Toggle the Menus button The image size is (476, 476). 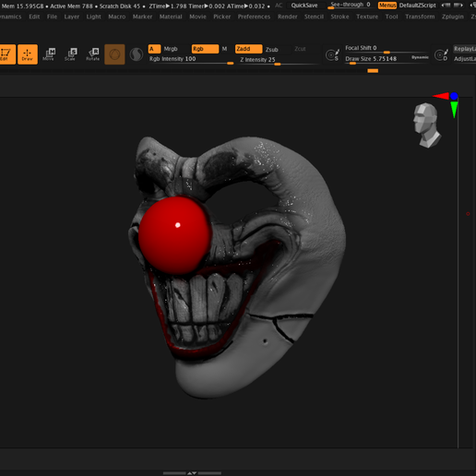pyautogui.click(x=387, y=6)
